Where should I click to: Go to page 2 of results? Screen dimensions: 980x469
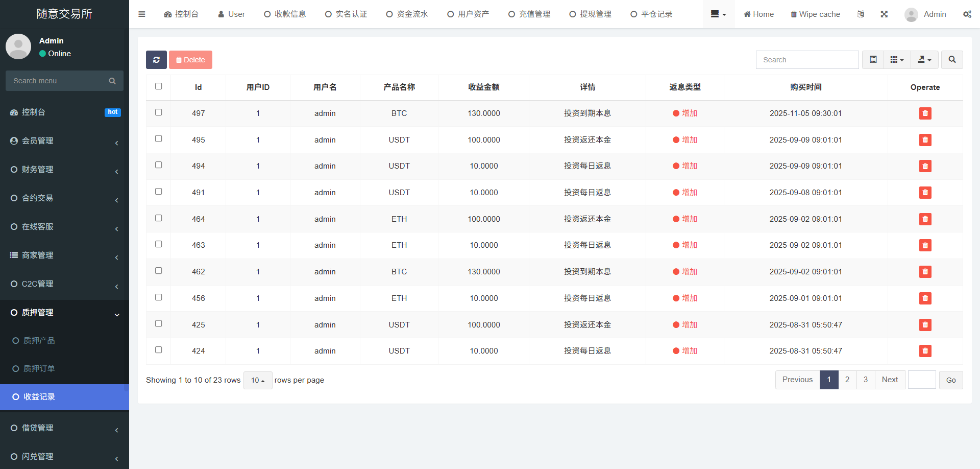(847, 380)
